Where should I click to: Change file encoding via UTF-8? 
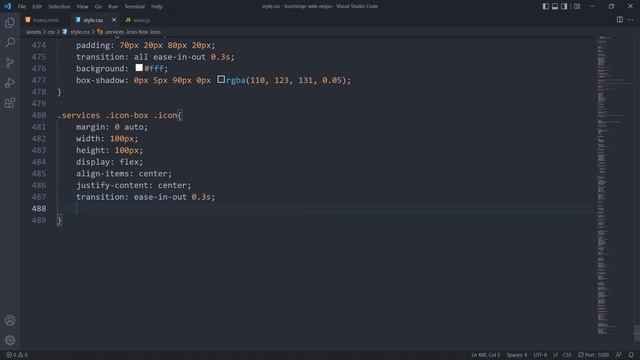[x=540, y=355]
